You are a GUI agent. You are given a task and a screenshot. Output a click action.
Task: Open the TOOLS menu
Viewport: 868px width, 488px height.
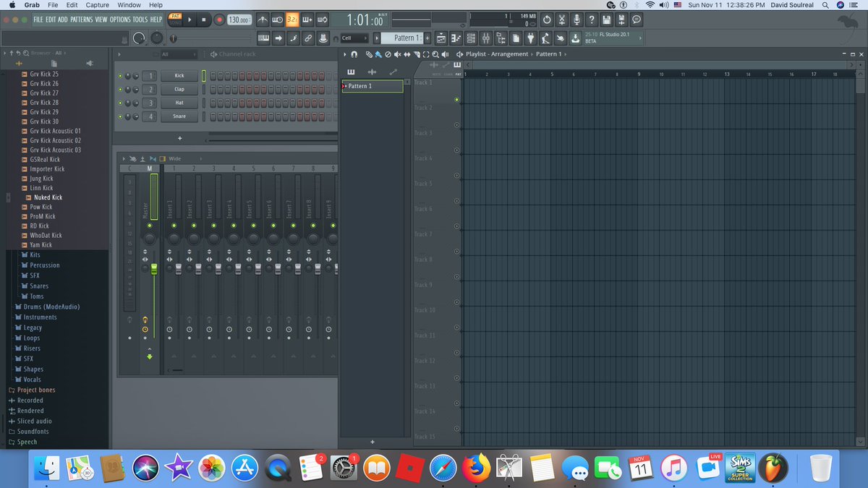point(140,20)
